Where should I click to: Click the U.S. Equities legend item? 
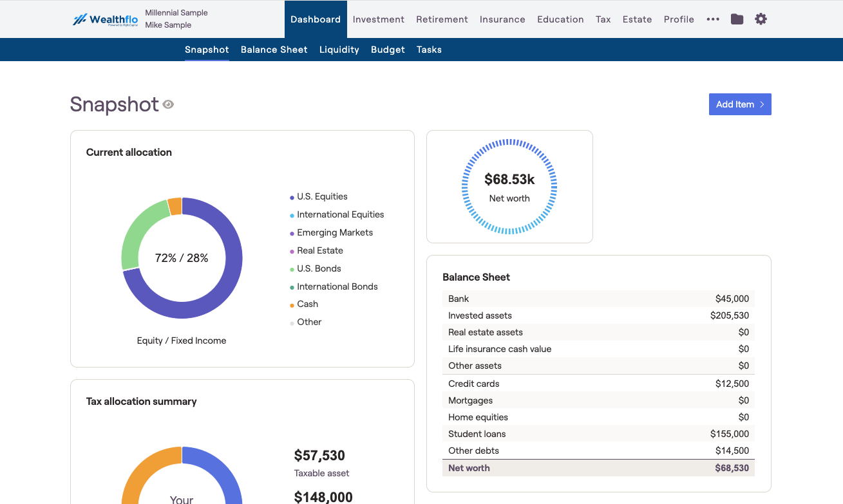pos(319,197)
